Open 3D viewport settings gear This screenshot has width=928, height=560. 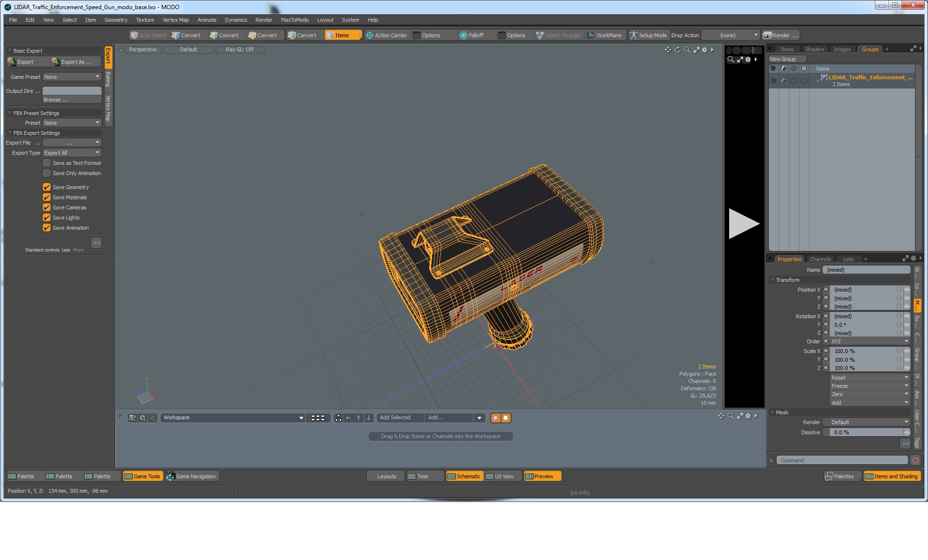click(704, 50)
